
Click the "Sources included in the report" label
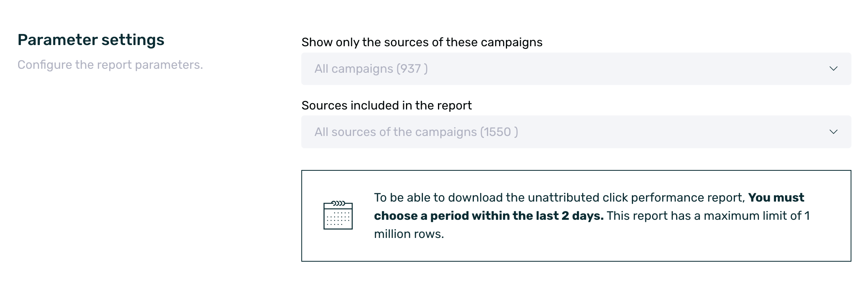[x=386, y=106]
